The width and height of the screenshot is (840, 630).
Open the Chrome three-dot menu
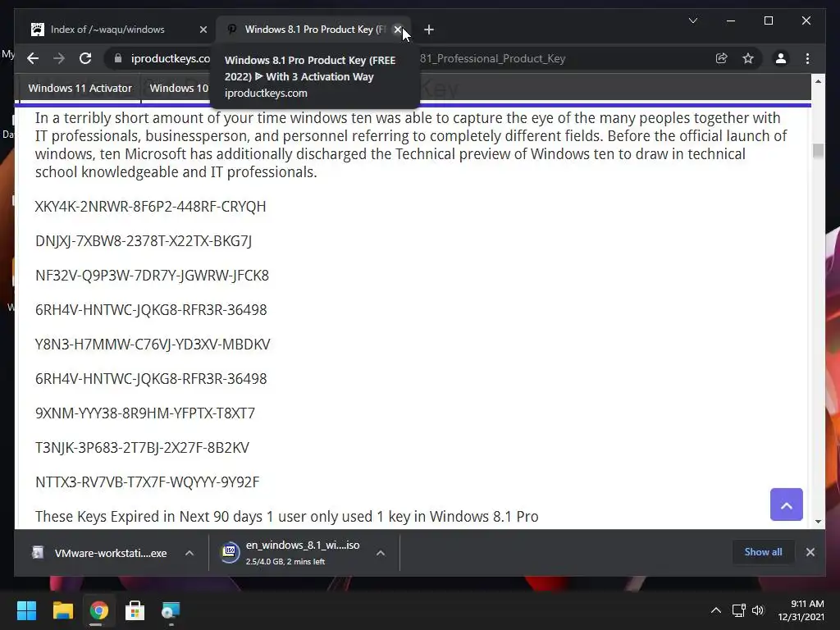click(x=807, y=58)
